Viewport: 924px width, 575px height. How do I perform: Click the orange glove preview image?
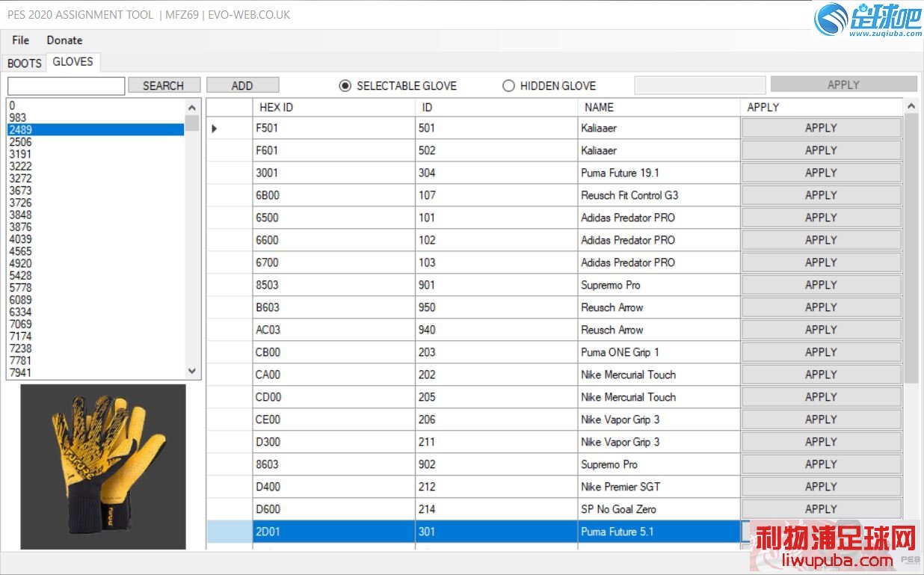(x=103, y=467)
